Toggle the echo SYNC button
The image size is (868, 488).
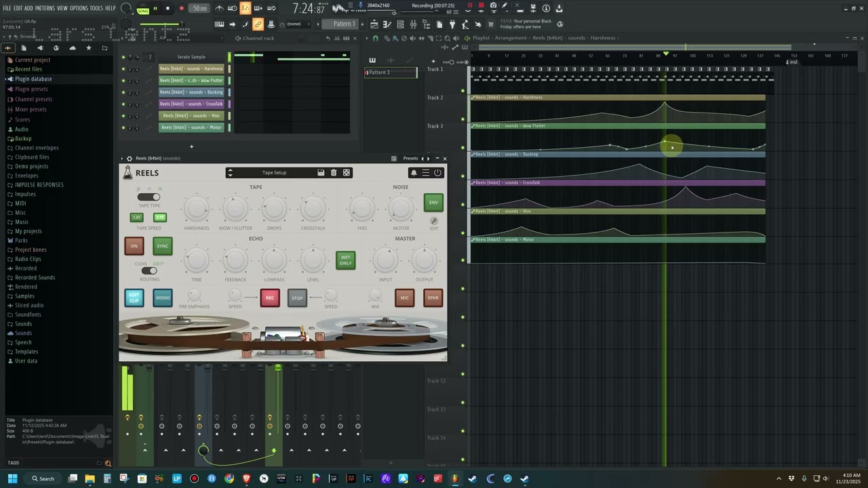pyautogui.click(x=163, y=246)
